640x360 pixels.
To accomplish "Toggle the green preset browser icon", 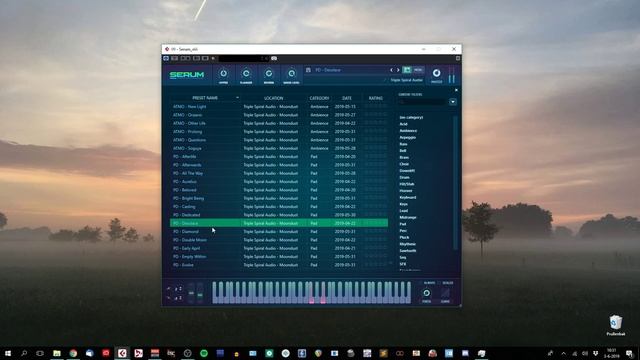I will pyautogui.click(x=407, y=70).
